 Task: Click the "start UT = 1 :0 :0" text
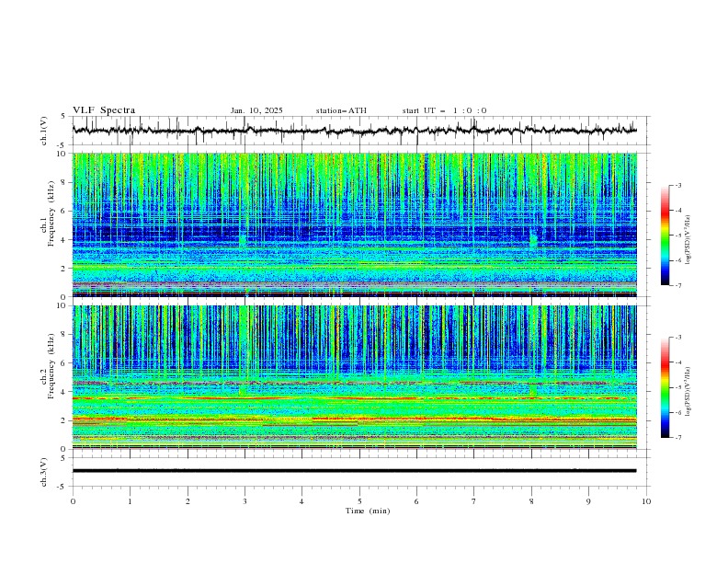(444, 110)
